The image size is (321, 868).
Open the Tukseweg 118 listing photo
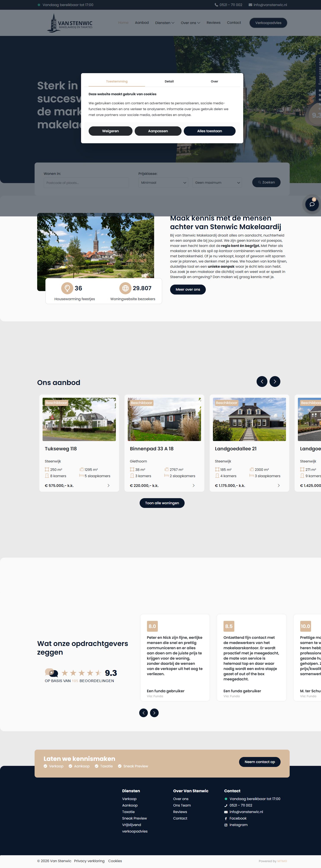coord(79,419)
